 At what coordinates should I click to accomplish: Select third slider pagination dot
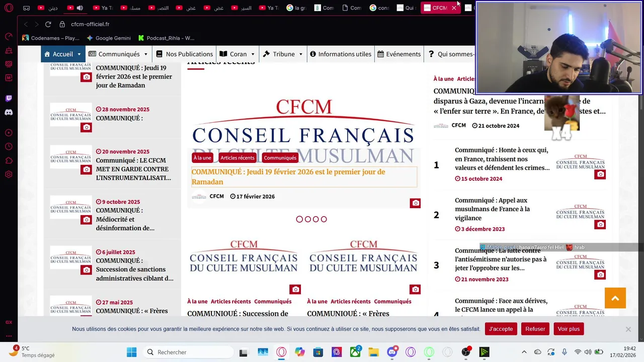[x=315, y=219]
